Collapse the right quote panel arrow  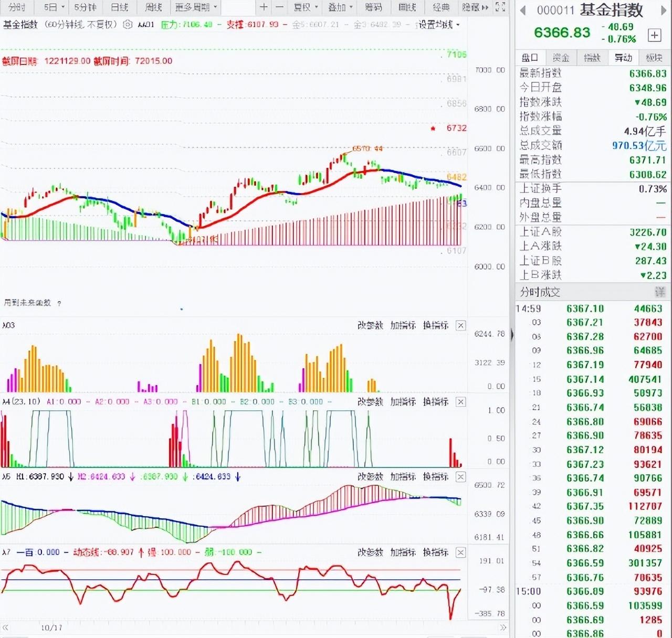(512, 334)
